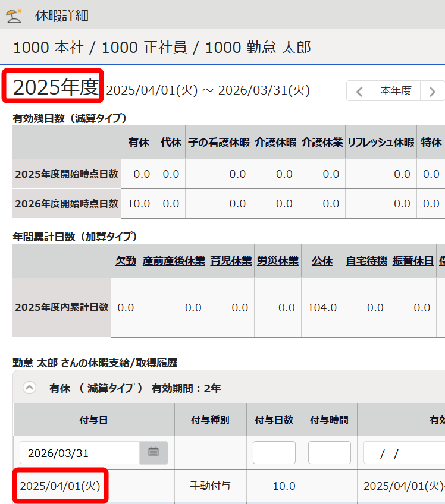445x504 pixels.
Task: Click the period 2025/04/01(火) ～ 2026/03/31(火)
Action: click(208, 90)
